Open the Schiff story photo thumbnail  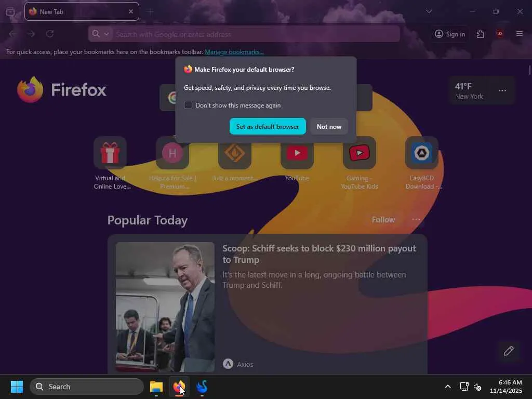(165, 307)
